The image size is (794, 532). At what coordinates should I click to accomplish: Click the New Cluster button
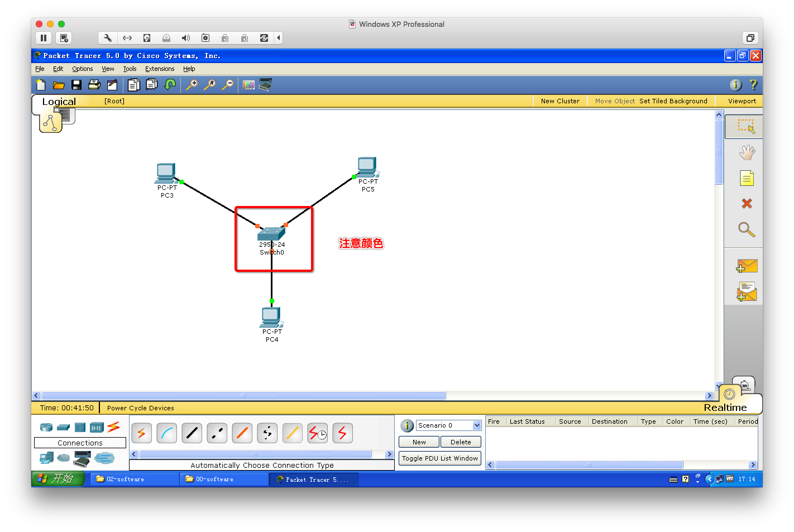point(560,101)
